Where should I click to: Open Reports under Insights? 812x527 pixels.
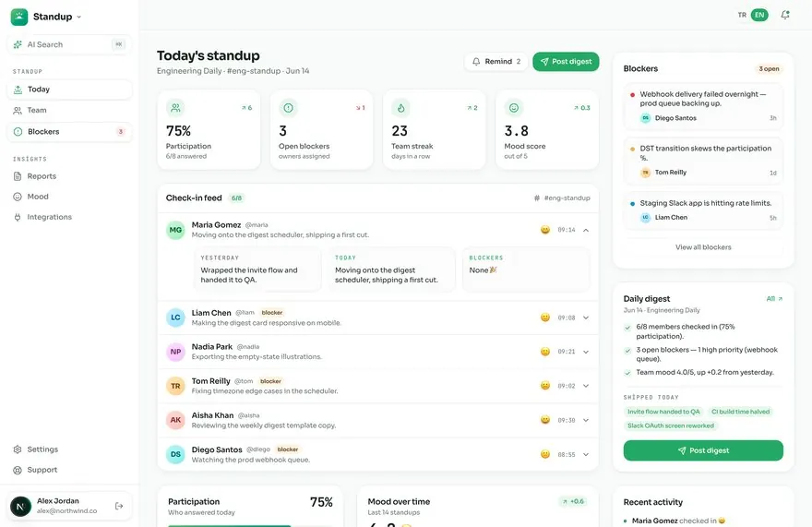(x=69, y=176)
